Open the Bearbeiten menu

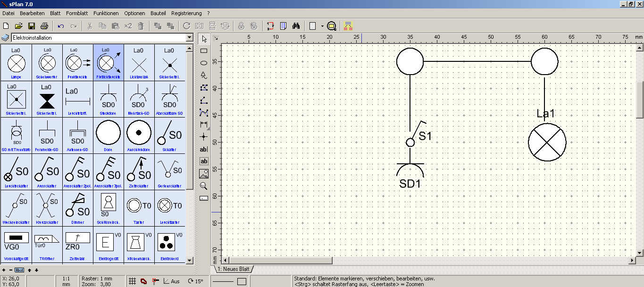point(32,13)
